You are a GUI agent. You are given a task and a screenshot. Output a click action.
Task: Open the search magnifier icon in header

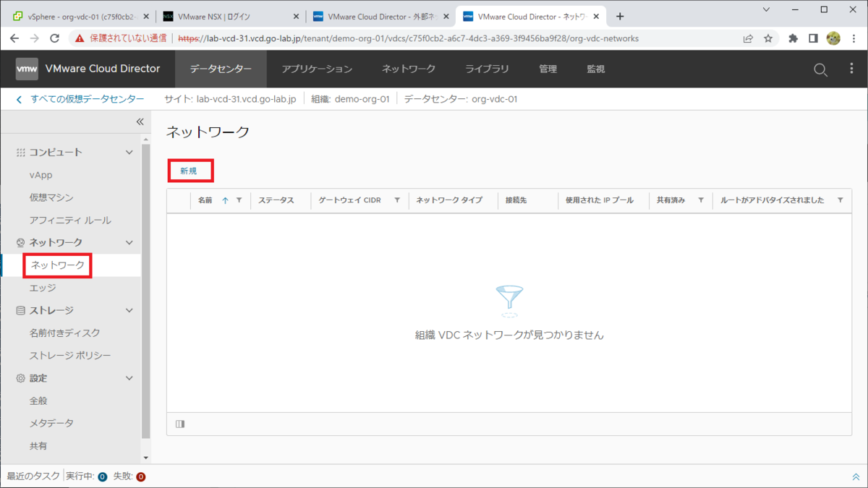820,69
